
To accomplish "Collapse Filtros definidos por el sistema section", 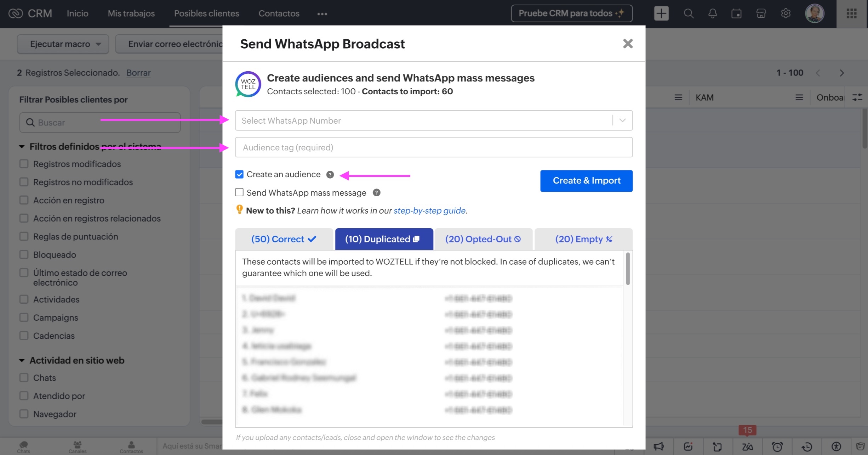I will [x=22, y=146].
